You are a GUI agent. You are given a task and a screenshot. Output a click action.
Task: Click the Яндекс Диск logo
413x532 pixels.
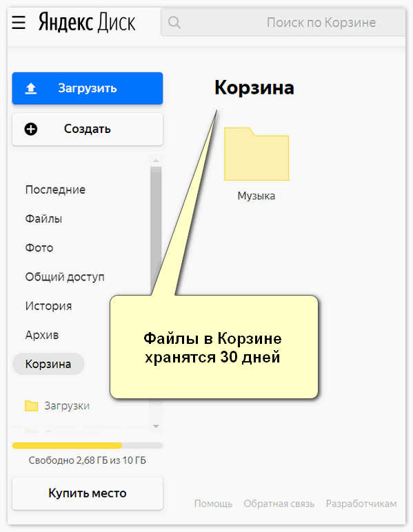point(87,22)
